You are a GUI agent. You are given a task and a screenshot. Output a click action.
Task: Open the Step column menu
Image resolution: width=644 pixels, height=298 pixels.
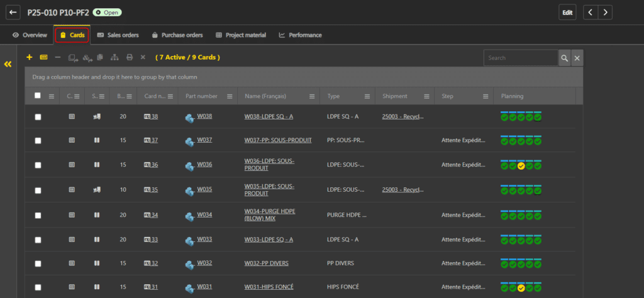pos(485,96)
